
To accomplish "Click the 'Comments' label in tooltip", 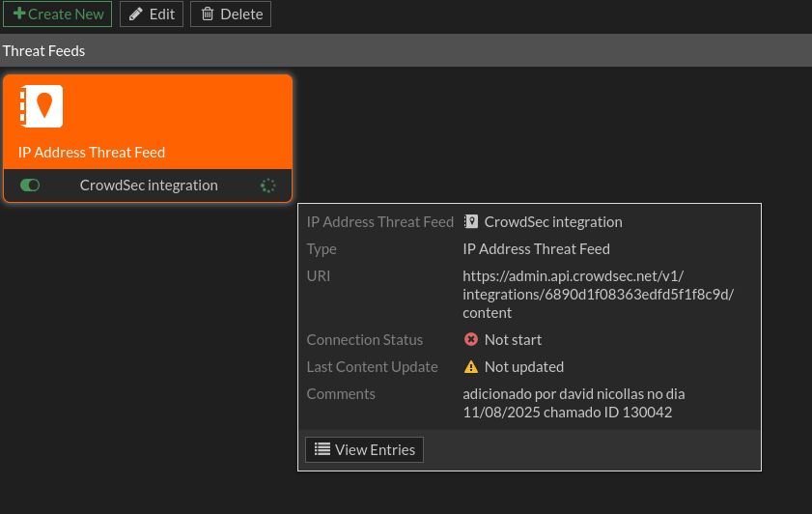I will pyautogui.click(x=341, y=394).
